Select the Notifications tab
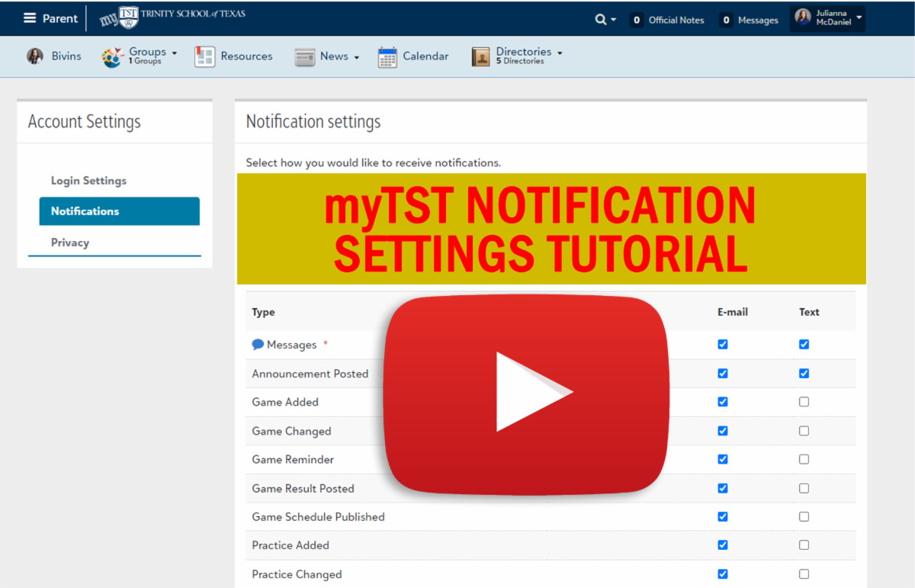The height and width of the screenshot is (588, 915). [x=120, y=211]
